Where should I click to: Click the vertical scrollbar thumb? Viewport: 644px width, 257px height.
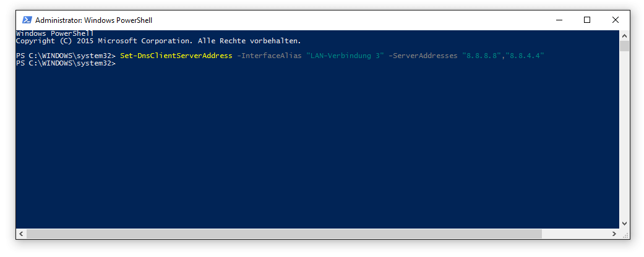click(624, 46)
